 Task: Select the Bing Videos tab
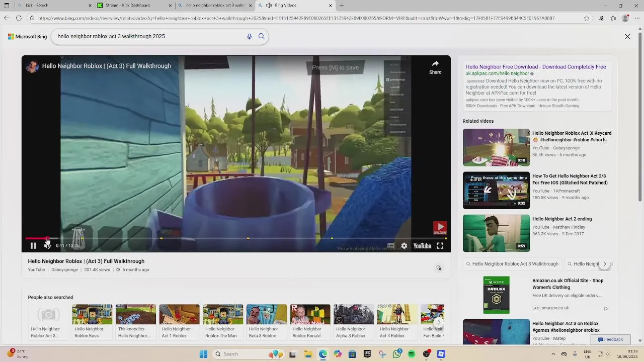294,6
